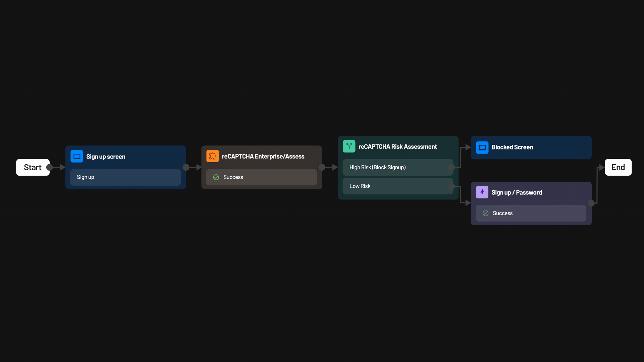
Task: Open the Sign up screen node header
Action: click(105, 156)
